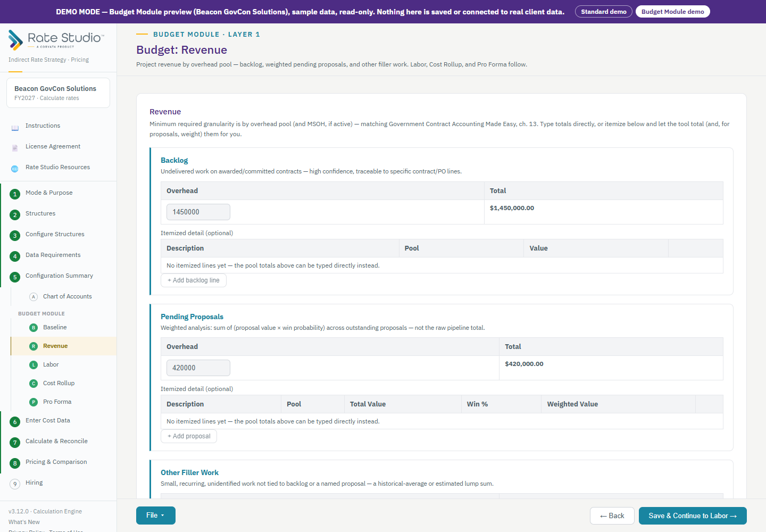Click the License Agreement document icon
The height and width of the screenshot is (532, 766).
tap(15, 147)
